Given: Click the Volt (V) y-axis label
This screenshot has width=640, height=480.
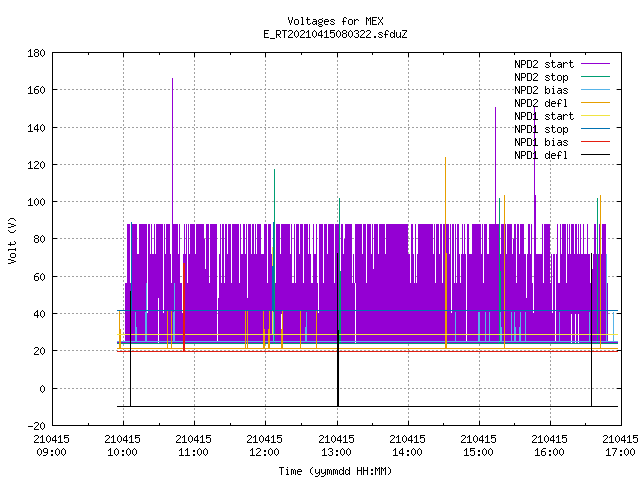Looking at the screenshot, I should [12, 241].
